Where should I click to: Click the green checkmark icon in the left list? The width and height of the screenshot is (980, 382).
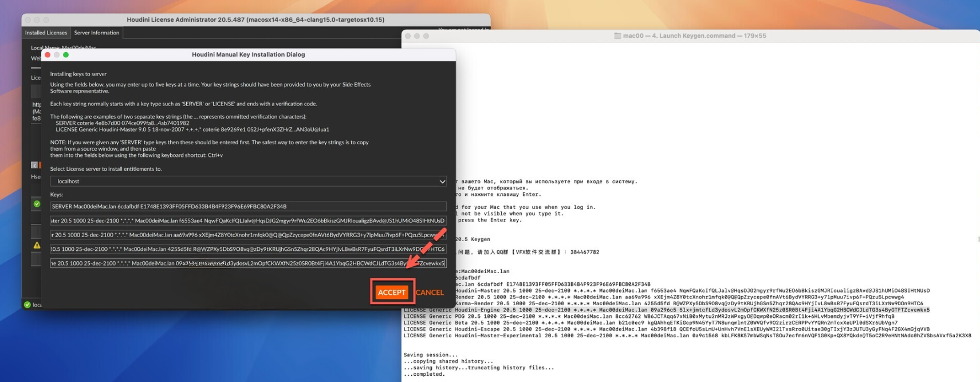click(x=37, y=203)
